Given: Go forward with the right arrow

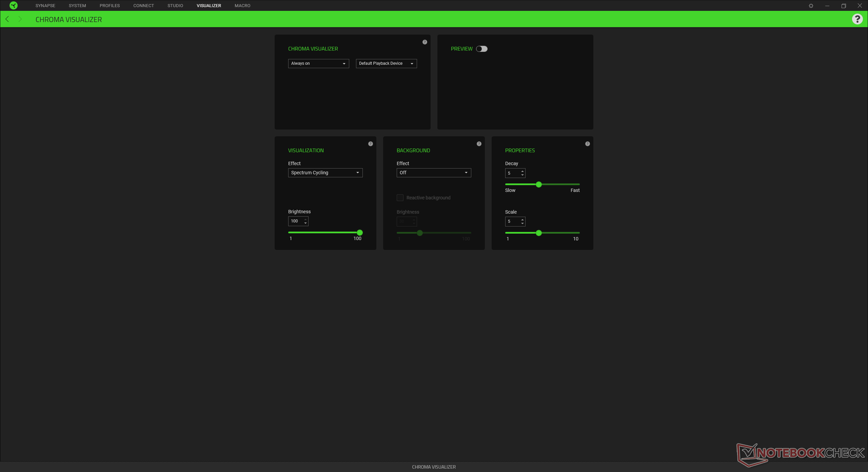Looking at the screenshot, I should 20,19.
